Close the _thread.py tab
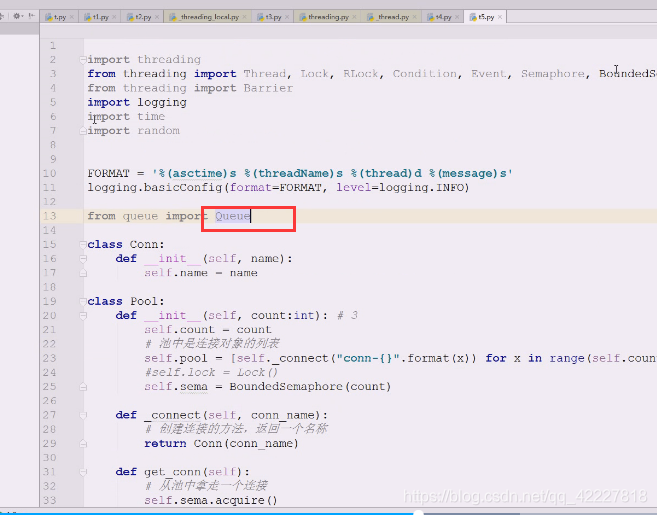Viewport: 657px width, 515px height. click(414, 17)
